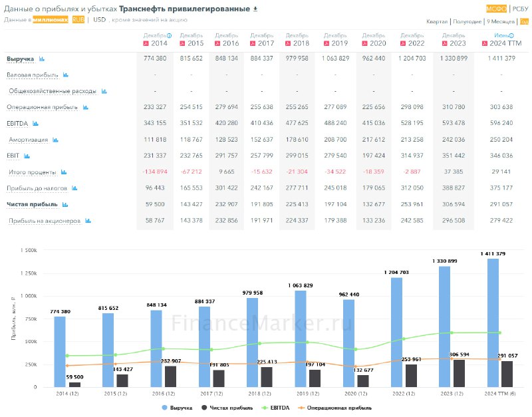Open the Операционная прибыль metric link in table

pos(42,107)
